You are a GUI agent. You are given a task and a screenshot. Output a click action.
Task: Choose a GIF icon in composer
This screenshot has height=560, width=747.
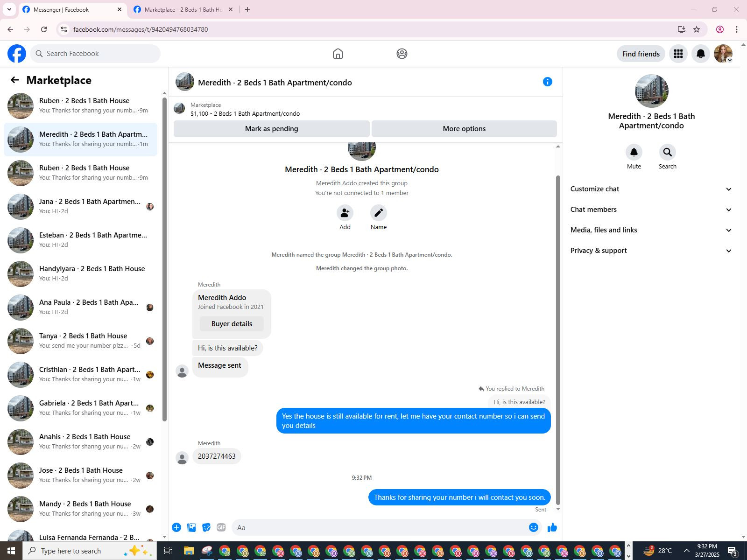coord(221,527)
